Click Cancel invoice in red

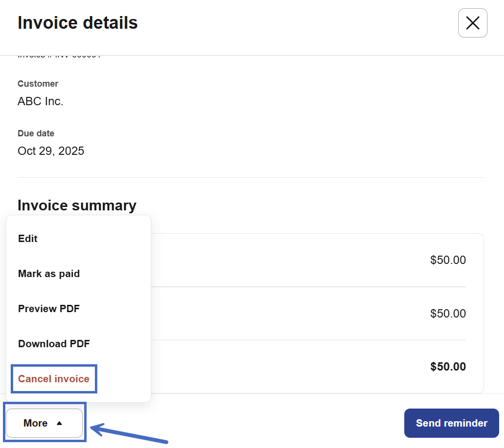[x=54, y=379]
